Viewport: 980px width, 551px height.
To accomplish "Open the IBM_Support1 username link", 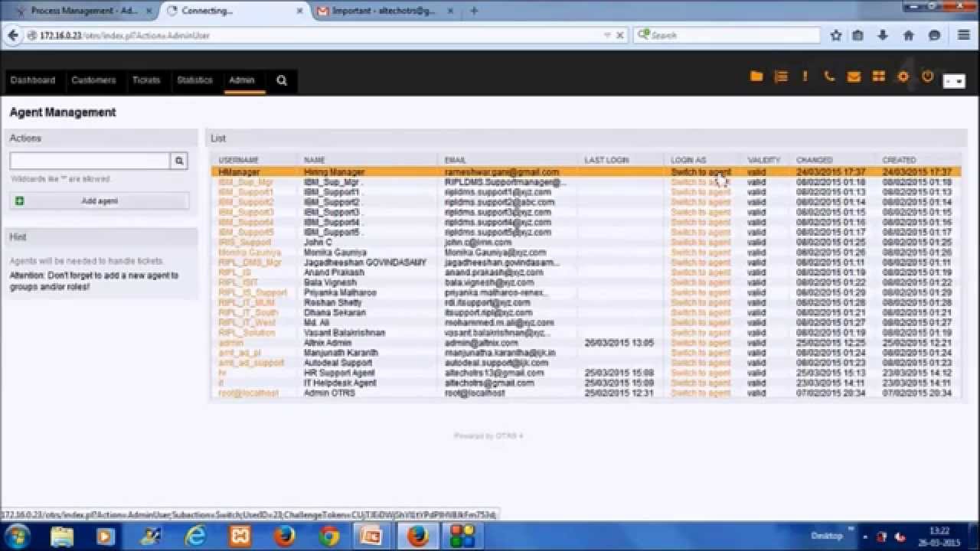I will tap(246, 192).
